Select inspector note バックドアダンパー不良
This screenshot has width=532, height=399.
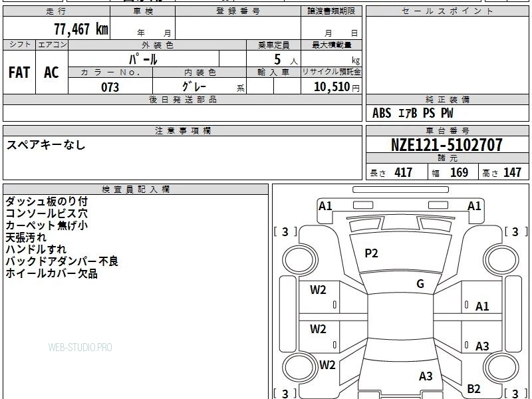tap(62, 261)
